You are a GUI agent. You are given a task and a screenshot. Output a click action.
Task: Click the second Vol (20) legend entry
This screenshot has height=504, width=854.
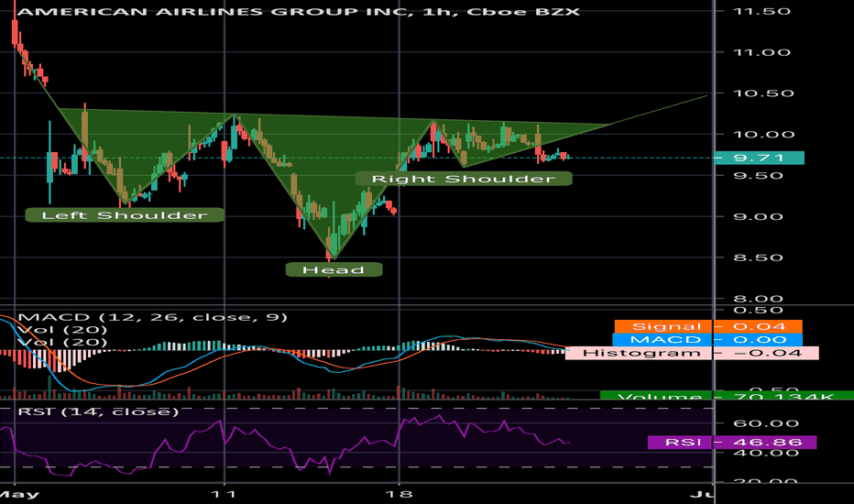[62, 342]
